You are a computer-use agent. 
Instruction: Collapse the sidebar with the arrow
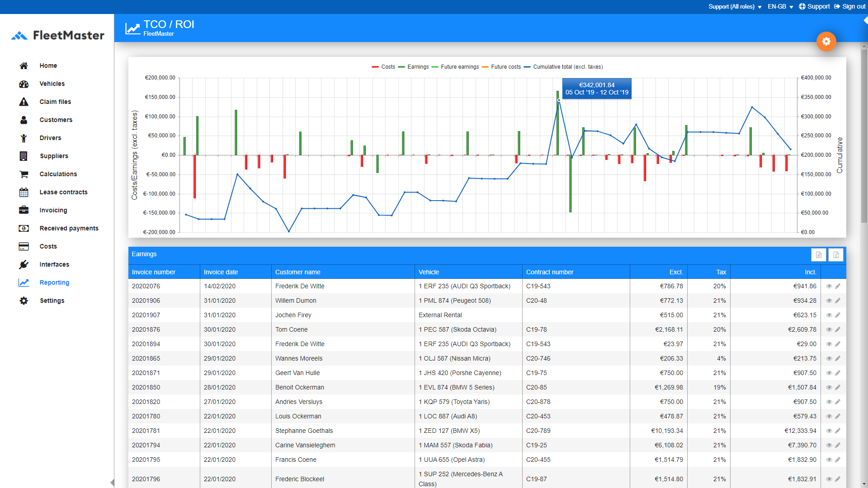click(x=112, y=483)
